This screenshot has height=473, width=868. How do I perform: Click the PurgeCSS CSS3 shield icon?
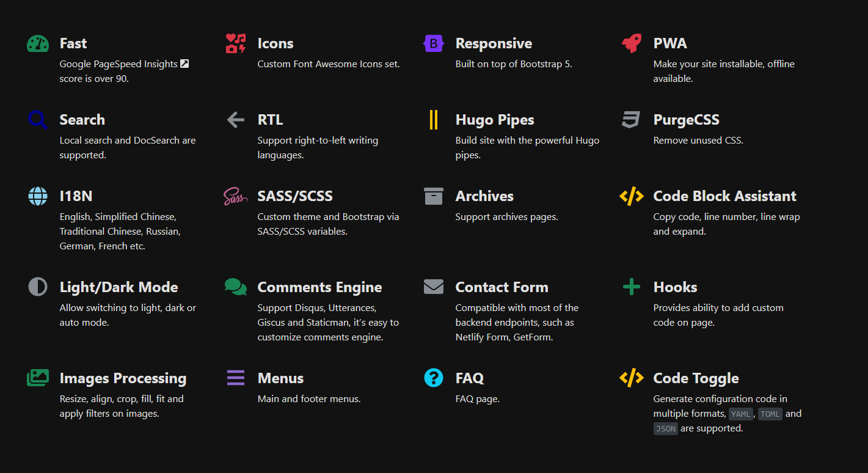(x=631, y=120)
